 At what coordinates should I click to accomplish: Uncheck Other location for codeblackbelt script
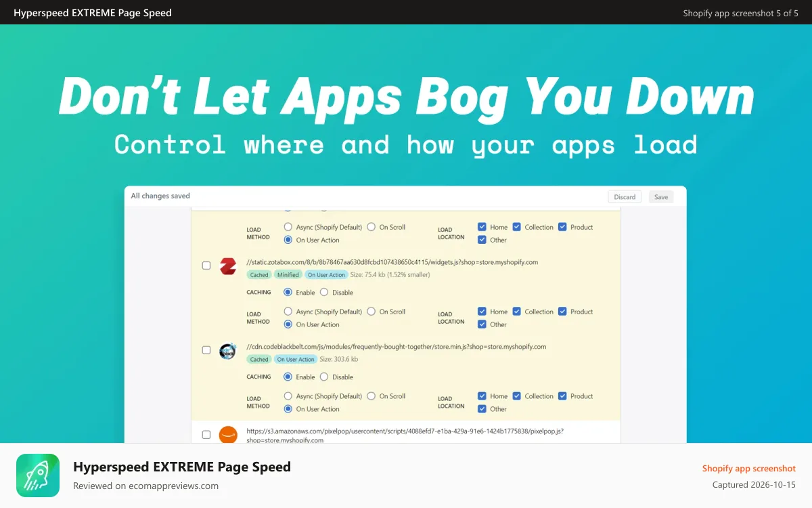click(x=482, y=409)
